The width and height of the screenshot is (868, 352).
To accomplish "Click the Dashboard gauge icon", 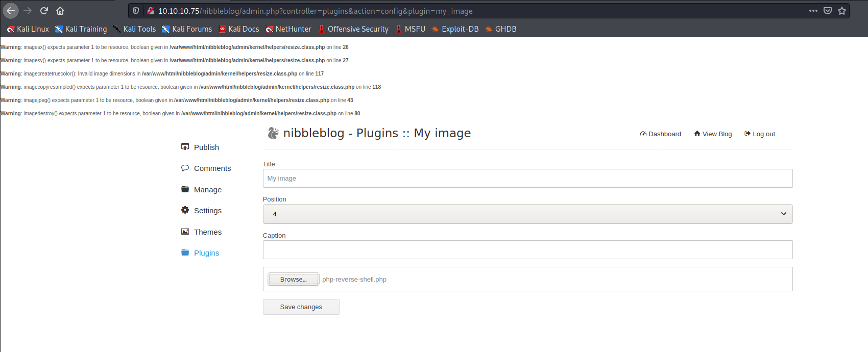I will (x=643, y=134).
